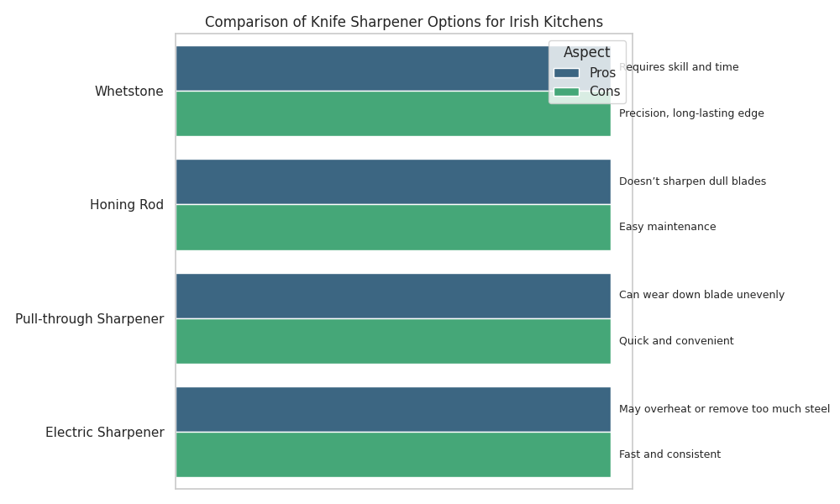840x504 pixels.
Task: Click the blue bar for Whetstone
Action: pos(361,69)
